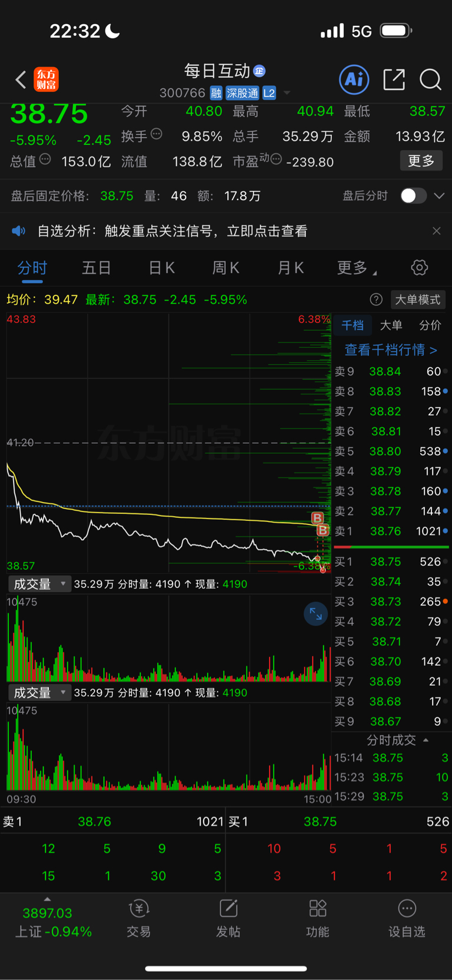452x980 pixels.
Task: Open chart settings gear icon
Action: [419, 268]
